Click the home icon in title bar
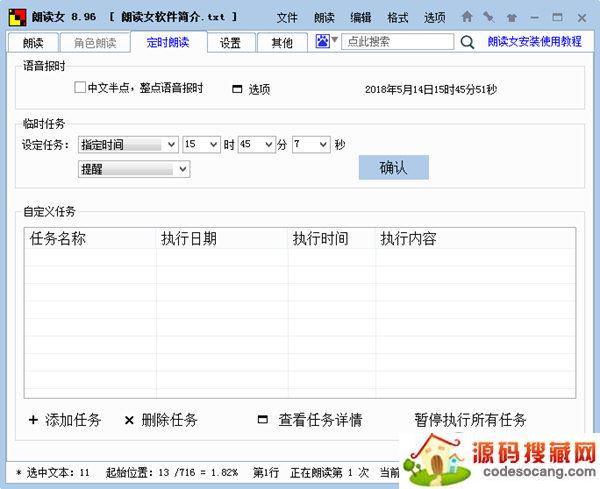Viewport: 600px width, 489px height. click(x=467, y=17)
